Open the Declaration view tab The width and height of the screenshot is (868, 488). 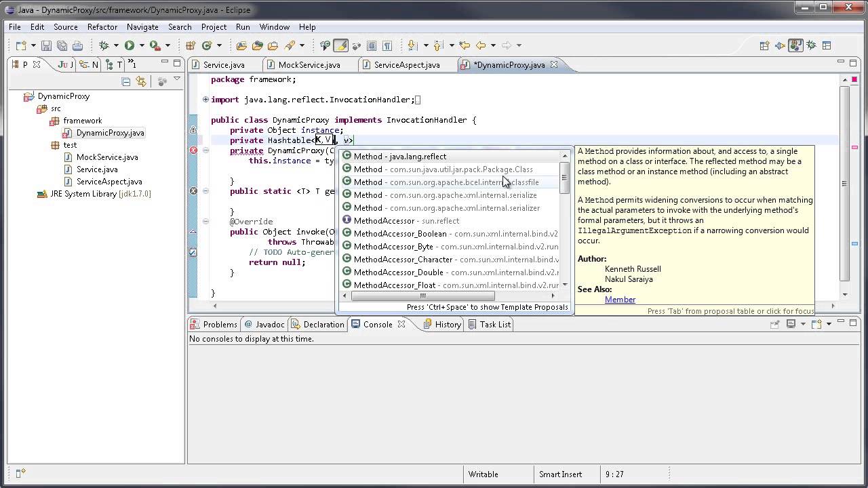pos(318,324)
